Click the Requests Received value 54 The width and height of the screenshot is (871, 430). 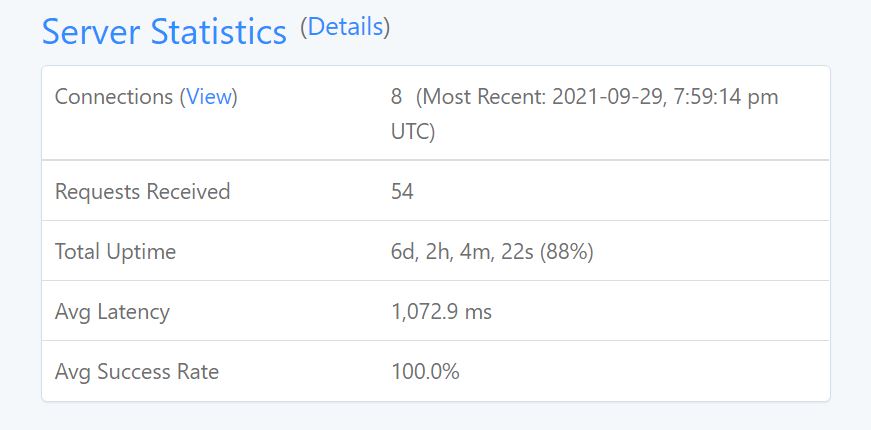click(402, 192)
